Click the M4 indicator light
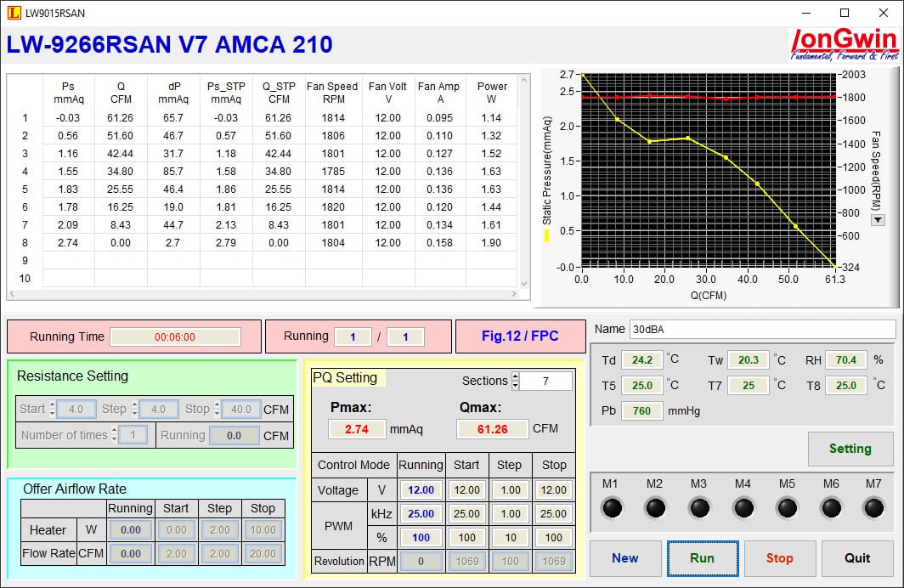This screenshot has width=904, height=588. pyautogui.click(x=743, y=508)
